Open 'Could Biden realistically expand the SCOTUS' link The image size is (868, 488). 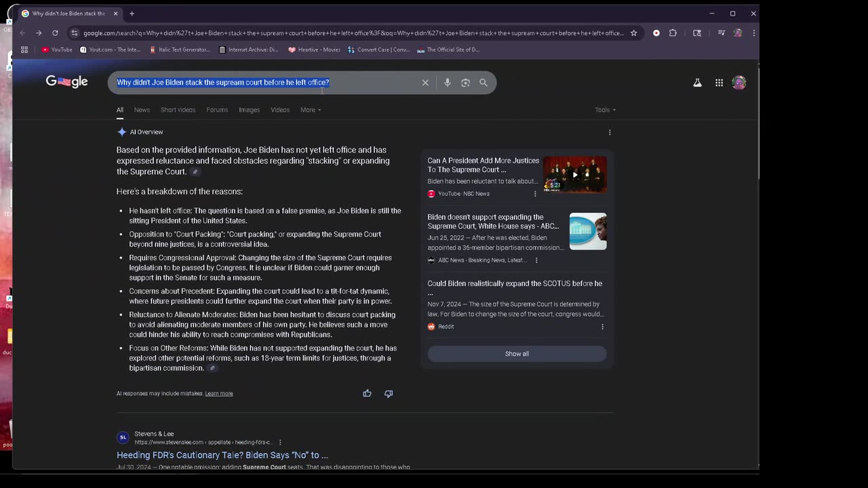pos(515,288)
